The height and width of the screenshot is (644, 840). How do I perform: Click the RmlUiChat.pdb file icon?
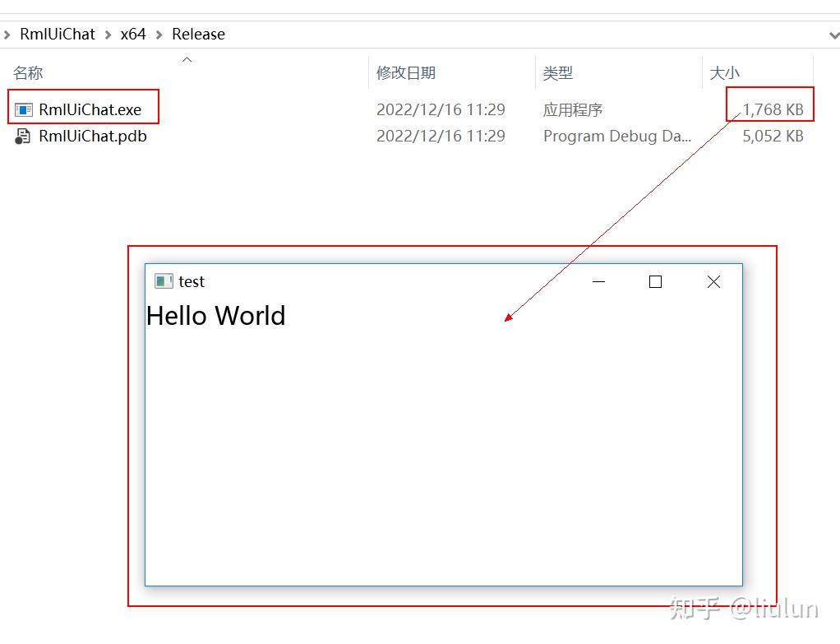(22, 136)
